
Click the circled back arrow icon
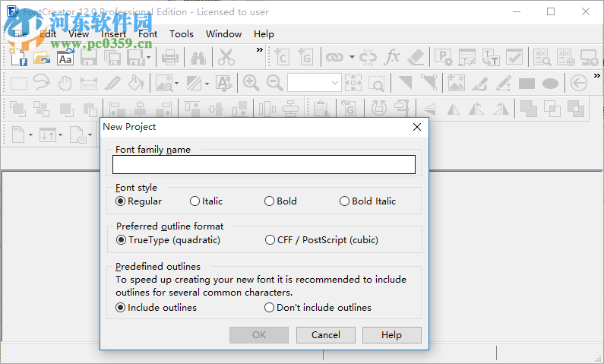pos(579,83)
